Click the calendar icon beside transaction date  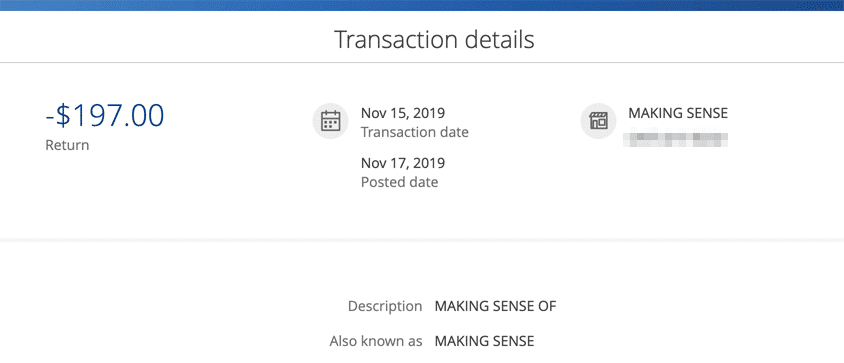coord(330,121)
